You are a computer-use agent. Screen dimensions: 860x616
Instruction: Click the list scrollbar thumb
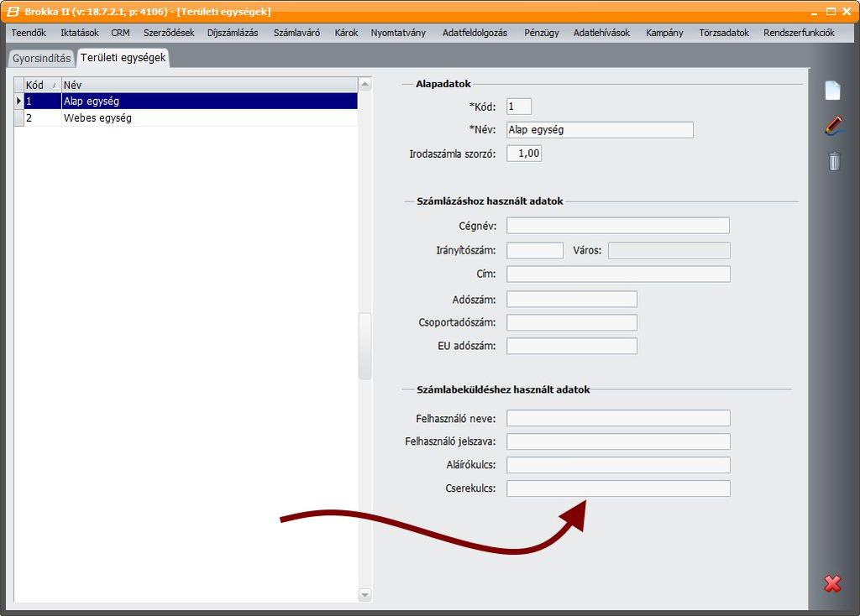(x=364, y=346)
